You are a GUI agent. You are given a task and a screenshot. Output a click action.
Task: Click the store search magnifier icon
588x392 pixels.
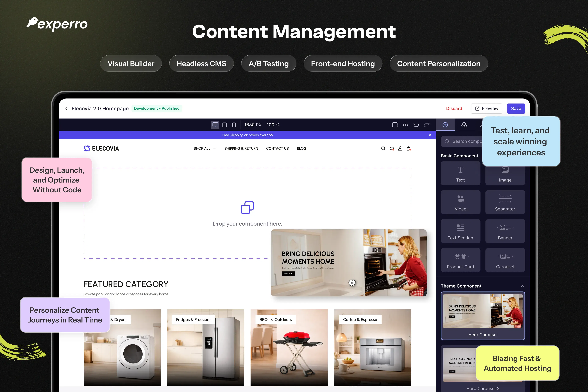[x=383, y=149]
